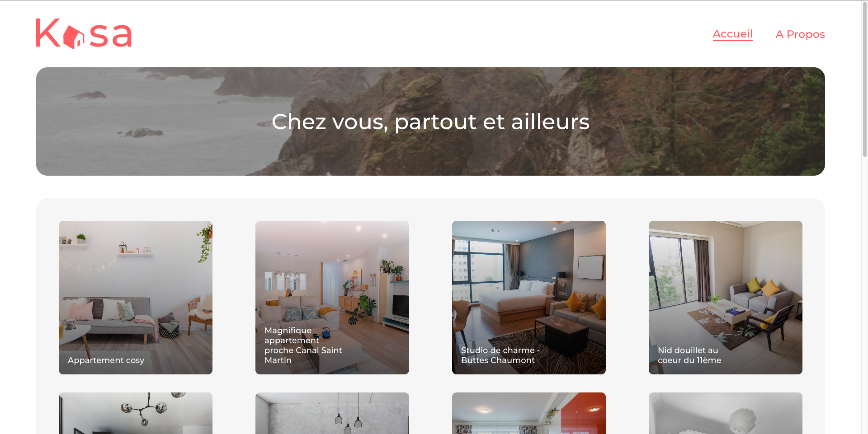Open the Appartement cosy listing card
The width and height of the screenshot is (868, 434).
136,298
